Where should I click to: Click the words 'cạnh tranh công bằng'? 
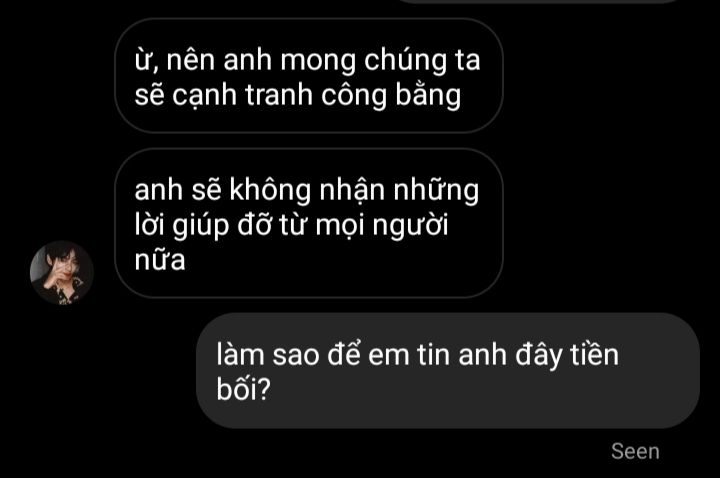316,96
